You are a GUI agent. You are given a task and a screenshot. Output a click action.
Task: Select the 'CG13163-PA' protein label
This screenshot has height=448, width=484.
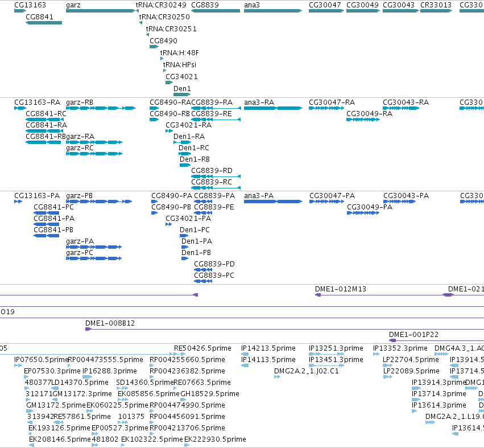coord(37,196)
